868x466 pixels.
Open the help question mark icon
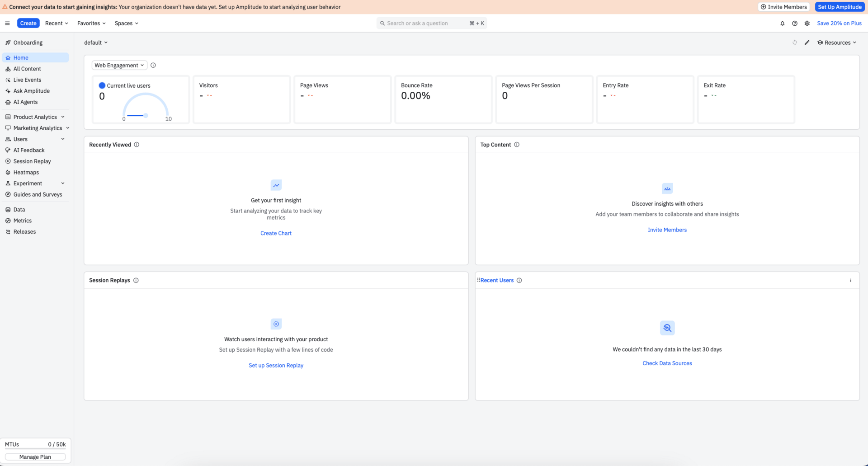pos(794,24)
